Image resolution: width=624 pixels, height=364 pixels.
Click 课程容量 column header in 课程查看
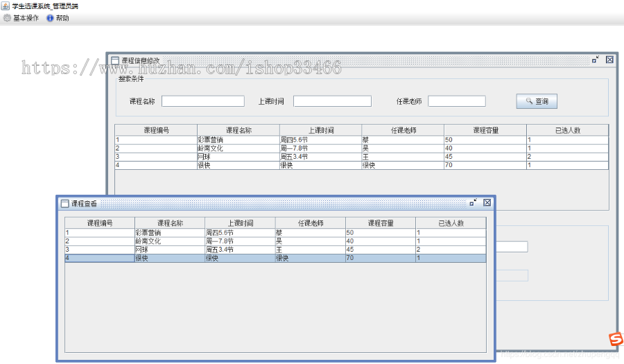(381, 223)
